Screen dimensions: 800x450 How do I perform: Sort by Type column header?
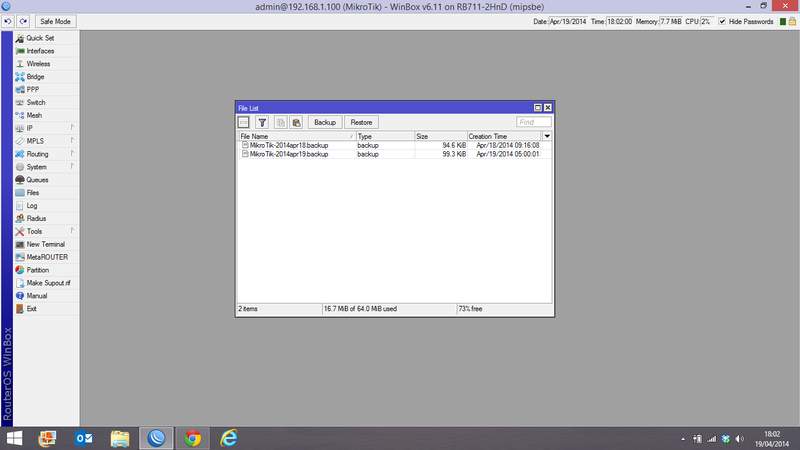[385, 136]
